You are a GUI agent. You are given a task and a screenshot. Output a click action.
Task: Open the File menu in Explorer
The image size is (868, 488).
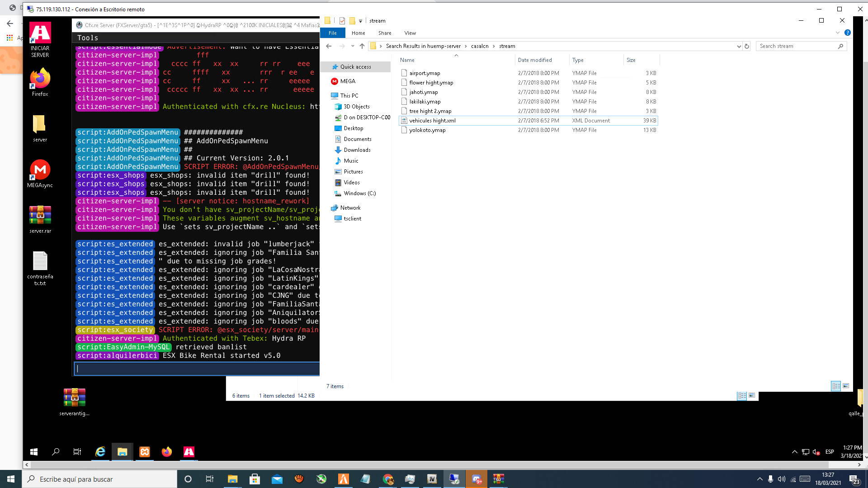pos(332,33)
